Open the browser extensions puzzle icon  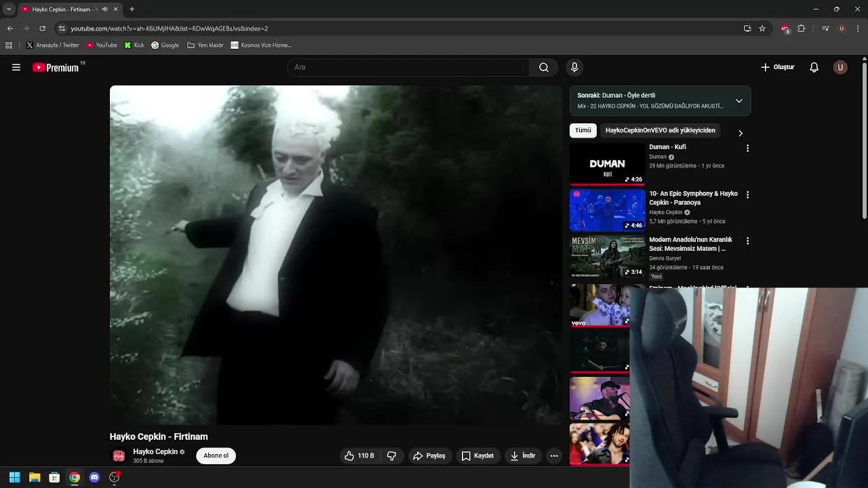(802, 28)
